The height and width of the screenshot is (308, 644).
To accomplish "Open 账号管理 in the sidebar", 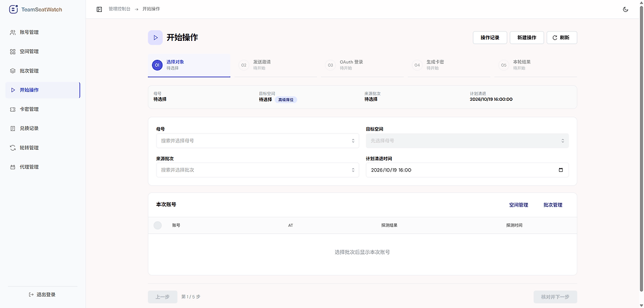I will pos(43,33).
